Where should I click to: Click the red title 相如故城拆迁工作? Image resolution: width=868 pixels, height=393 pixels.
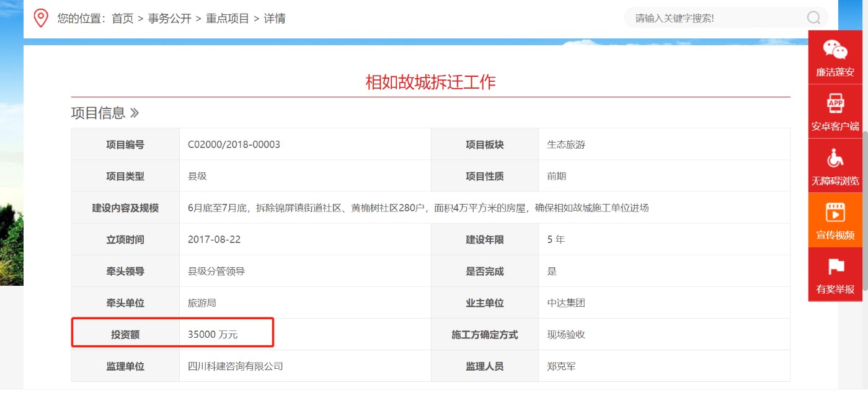[x=430, y=82]
